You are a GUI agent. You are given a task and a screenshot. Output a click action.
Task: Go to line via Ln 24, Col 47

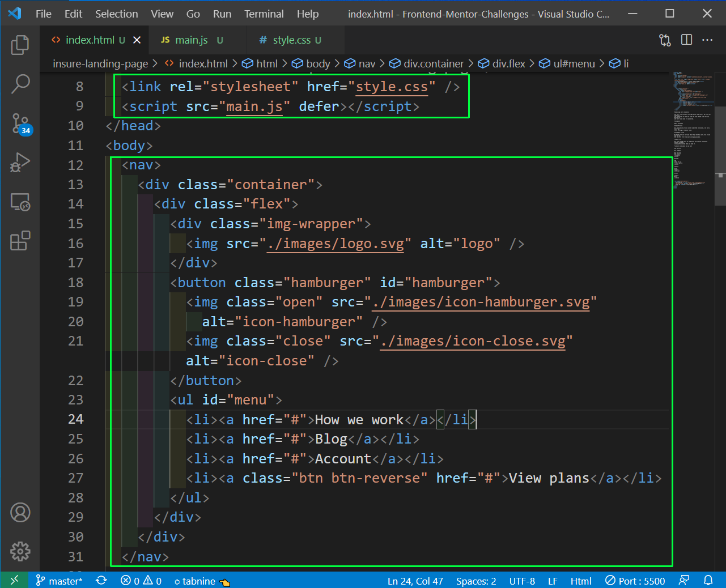pos(415,581)
